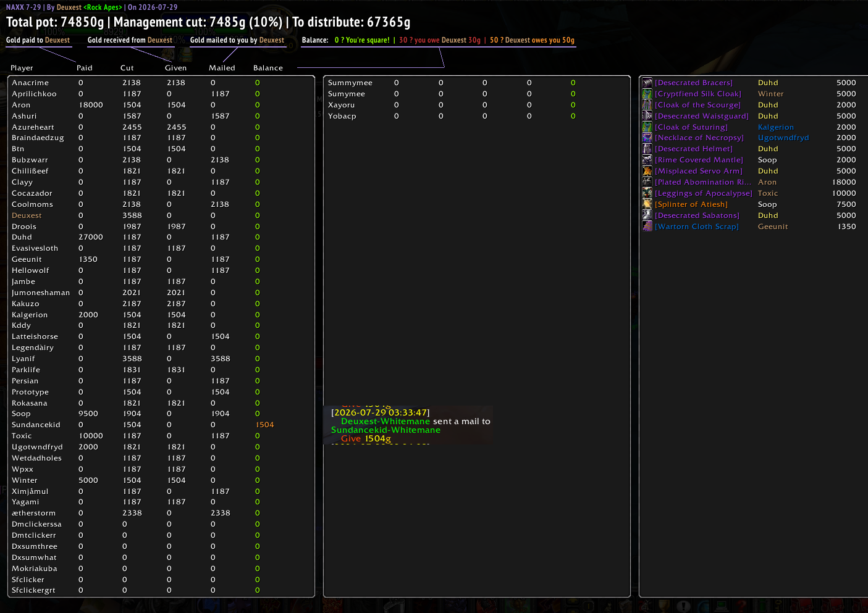Click the Misplaced Servo Arm icon
This screenshot has height=613, width=868.
pyautogui.click(x=647, y=171)
